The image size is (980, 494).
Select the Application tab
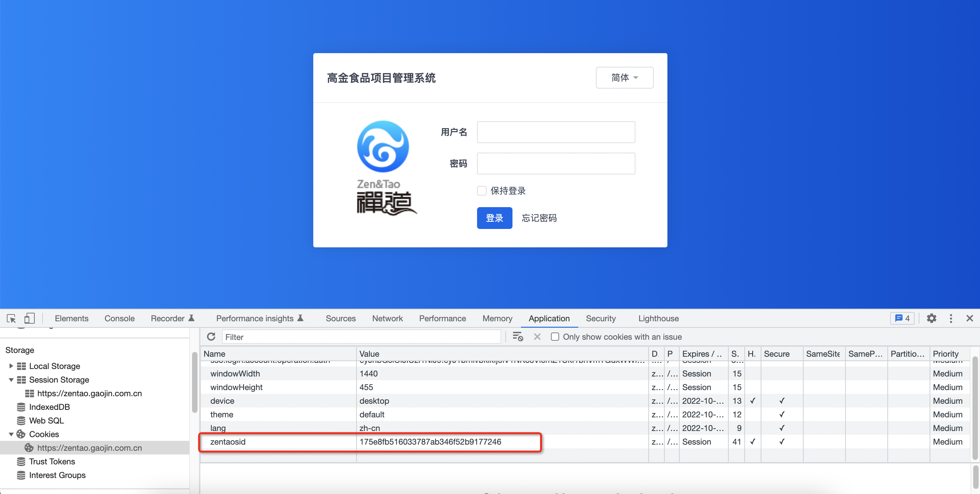point(549,318)
